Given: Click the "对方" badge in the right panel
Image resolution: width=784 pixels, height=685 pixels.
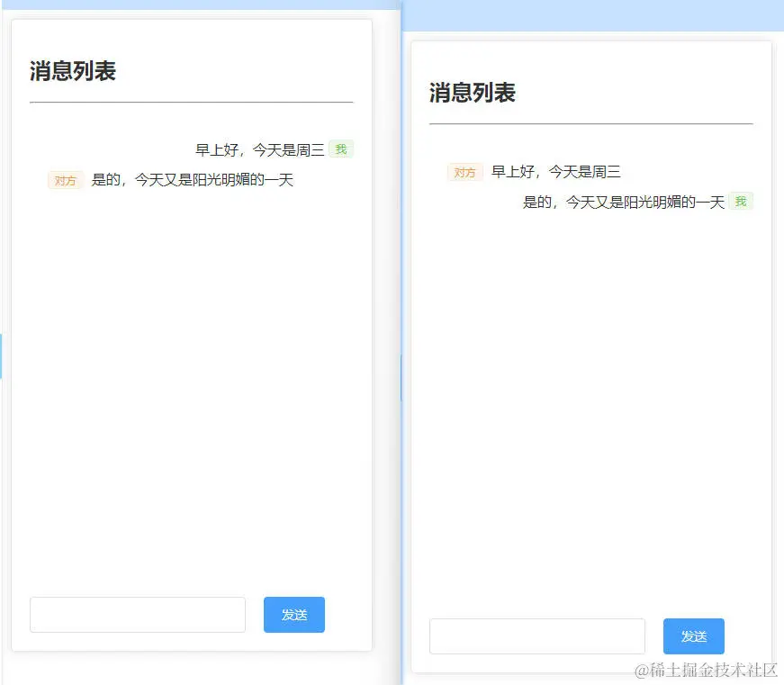Looking at the screenshot, I should [x=464, y=172].
